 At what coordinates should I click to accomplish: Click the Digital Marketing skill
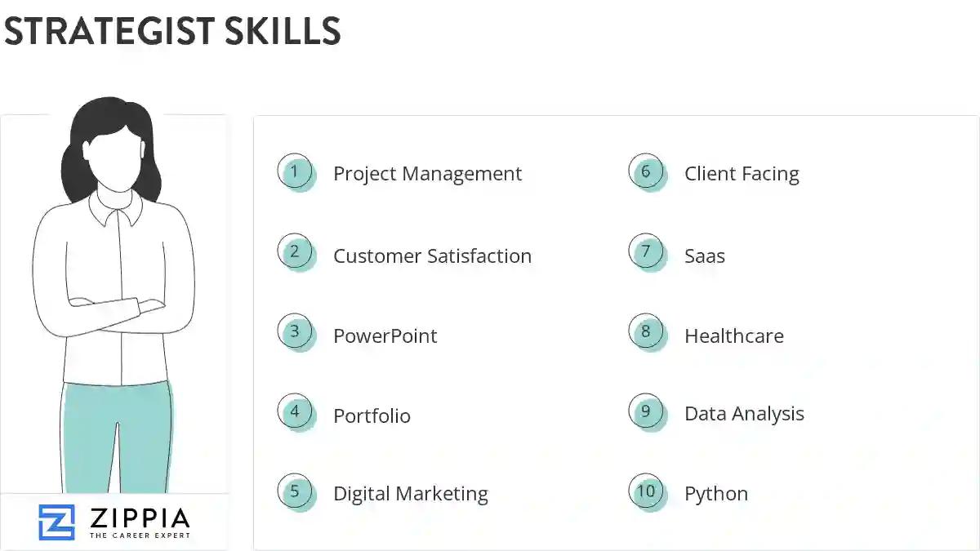tap(410, 494)
